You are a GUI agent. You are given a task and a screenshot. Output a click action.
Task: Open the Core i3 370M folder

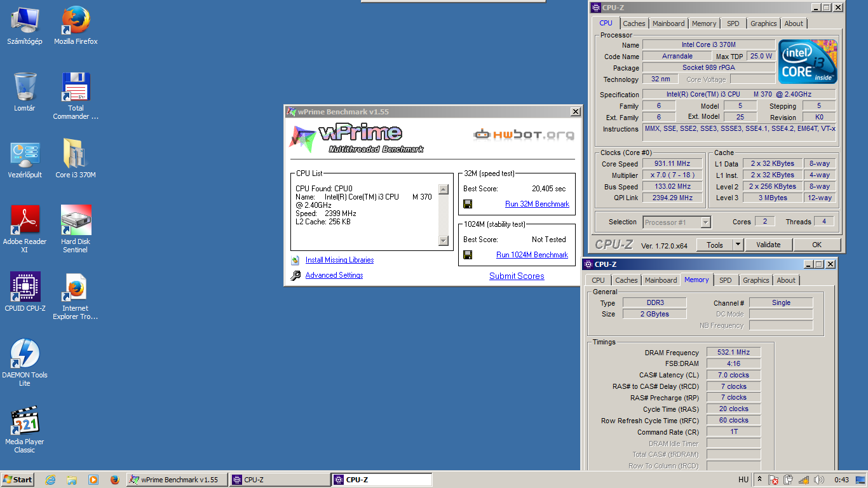(76, 159)
